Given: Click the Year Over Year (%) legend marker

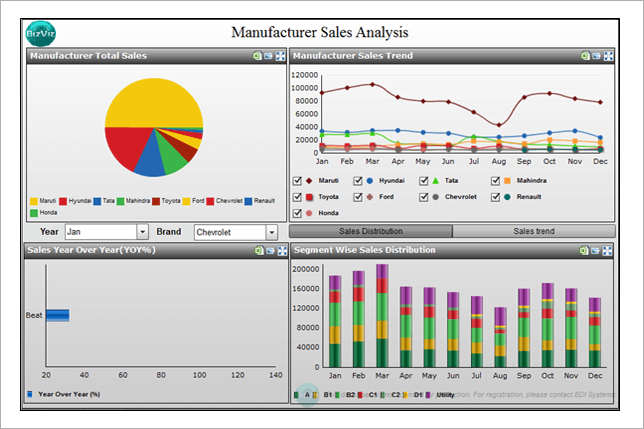Looking at the screenshot, I should coord(30,394).
